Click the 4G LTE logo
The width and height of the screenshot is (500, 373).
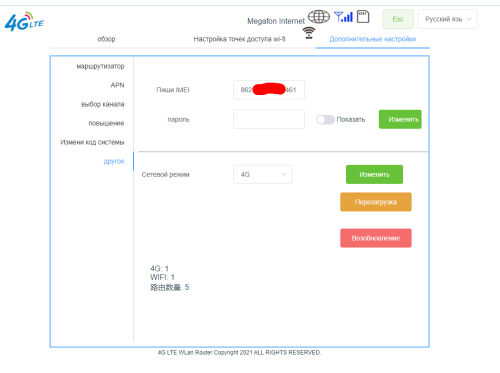(x=24, y=22)
